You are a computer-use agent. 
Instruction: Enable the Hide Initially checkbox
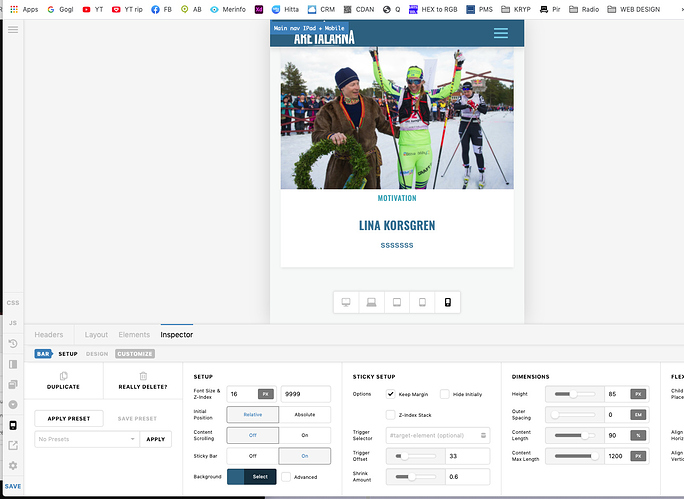click(445, 394)
